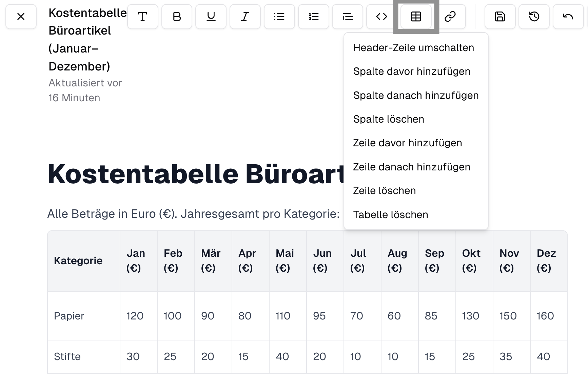Toggle the header row via 'Header-Zeile umschalten'
The image size is (588, 374).
coord(413,47)
